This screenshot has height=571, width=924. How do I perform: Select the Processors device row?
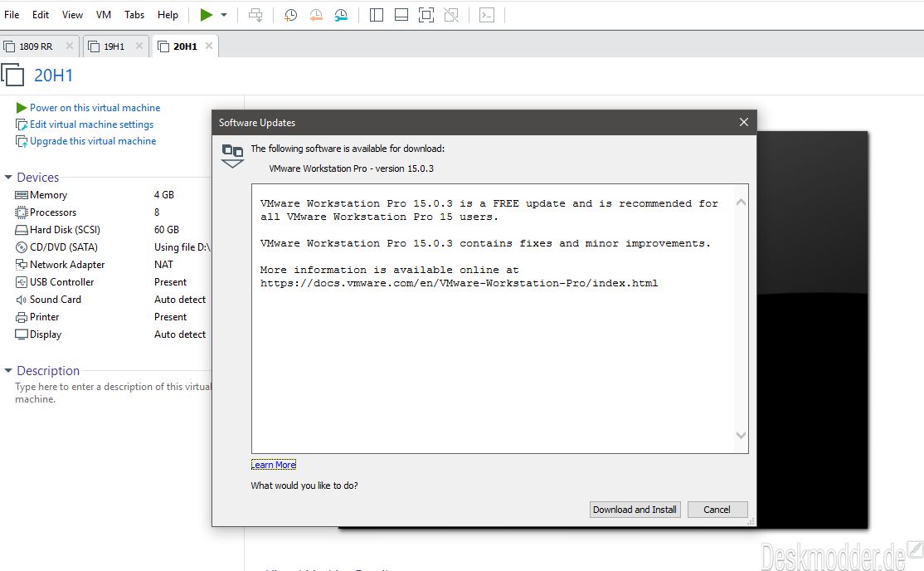tap(112, 212)
